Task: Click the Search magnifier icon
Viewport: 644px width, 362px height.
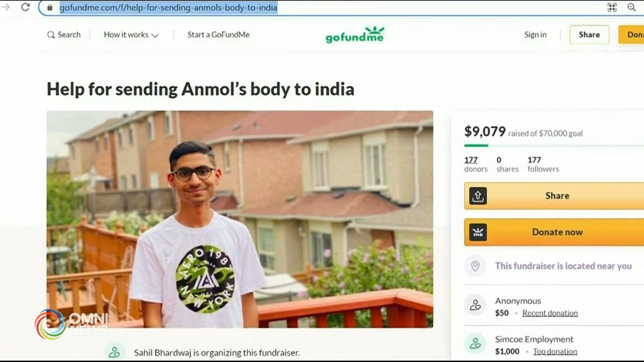Action: (x=51, y=35)
